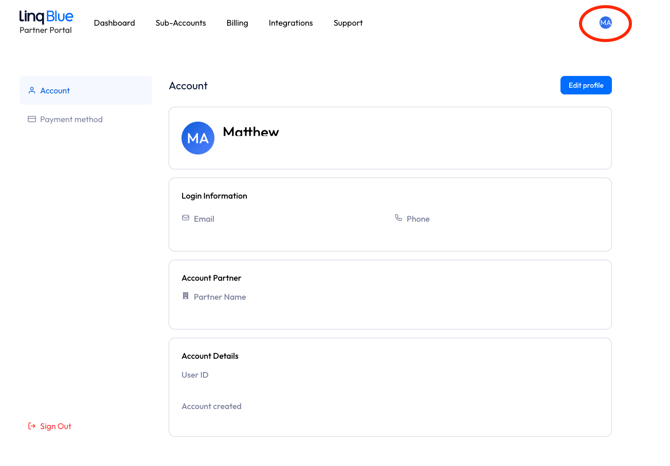Click the envelope icon next to Email
This screenshot has height=466, width=670.
186,218
